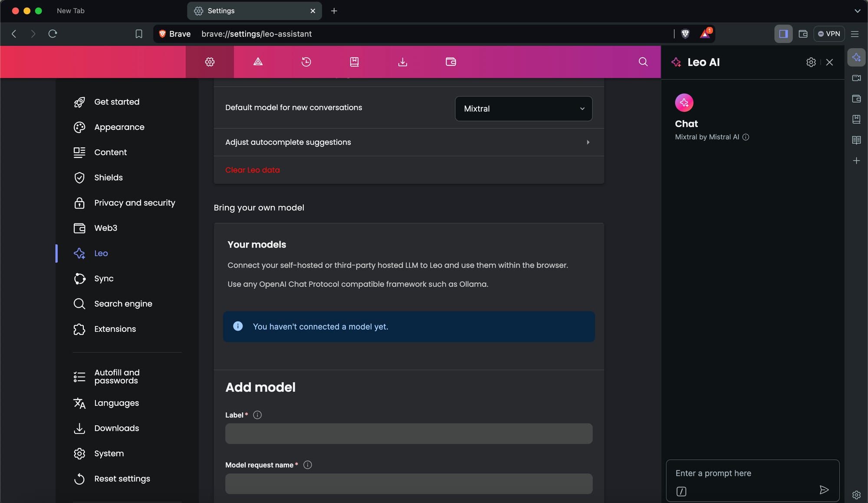
Task: Select Privacy and security in sidebar
Action: click(x=135, y=203)
